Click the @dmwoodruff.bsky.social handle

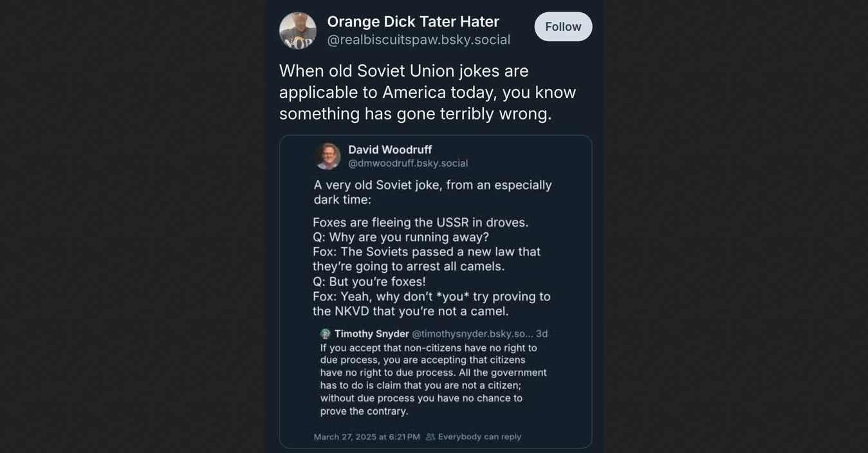[408, 163]
